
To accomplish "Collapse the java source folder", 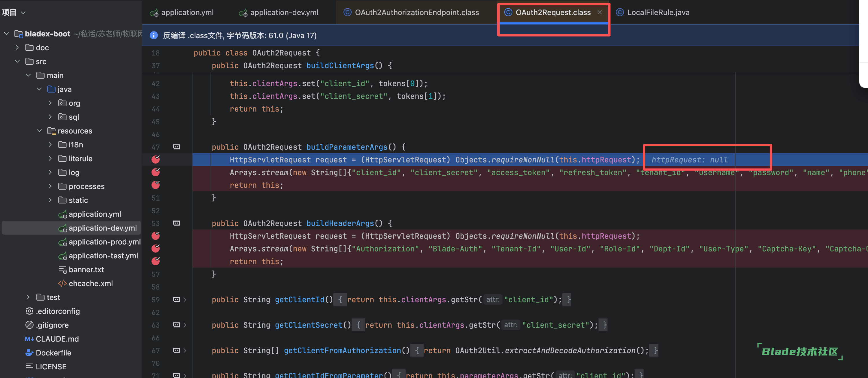I will point(39,89).
